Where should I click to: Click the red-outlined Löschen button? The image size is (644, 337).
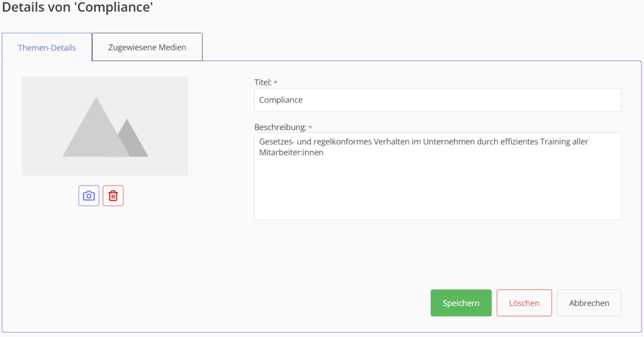click(x=524, y=303)
